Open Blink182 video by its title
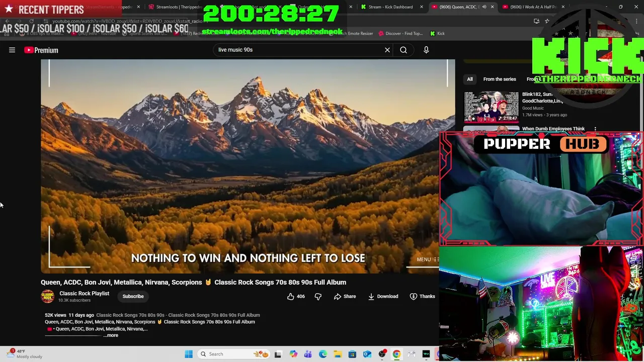 click(542, 98)
